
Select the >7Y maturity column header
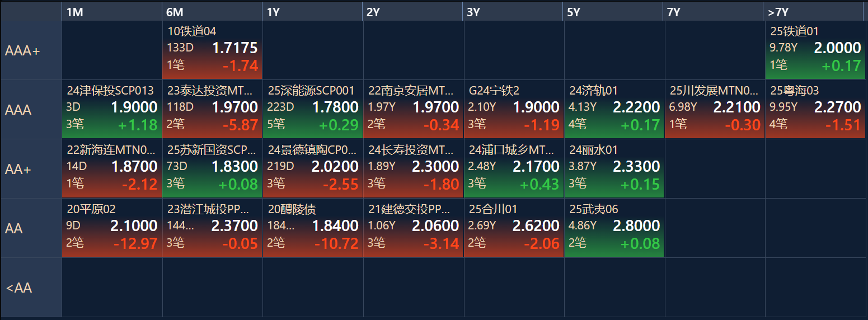[815, 12]
